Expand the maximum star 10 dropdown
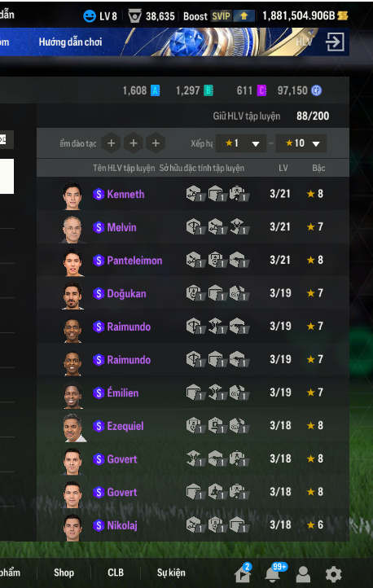Image resolution: width=373 pixels, height=588 pixels. coord(301,143)
